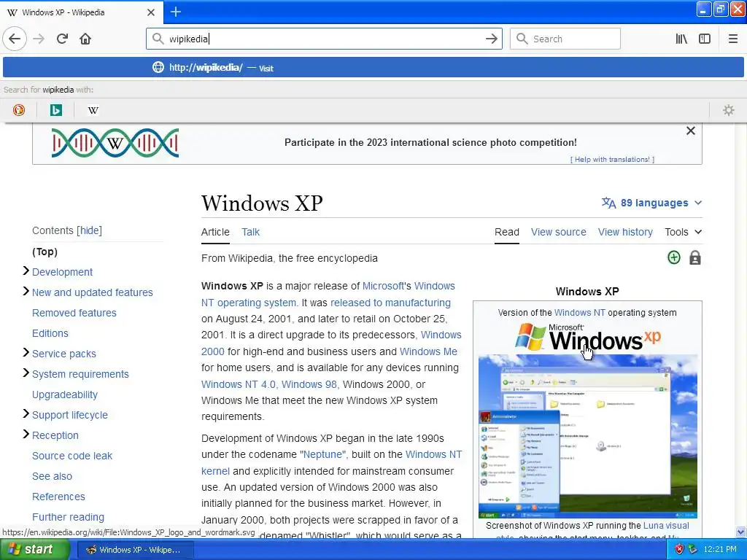Click the Search input box
747x560 pixels.
pyautogui.click(x=565, y=39)
